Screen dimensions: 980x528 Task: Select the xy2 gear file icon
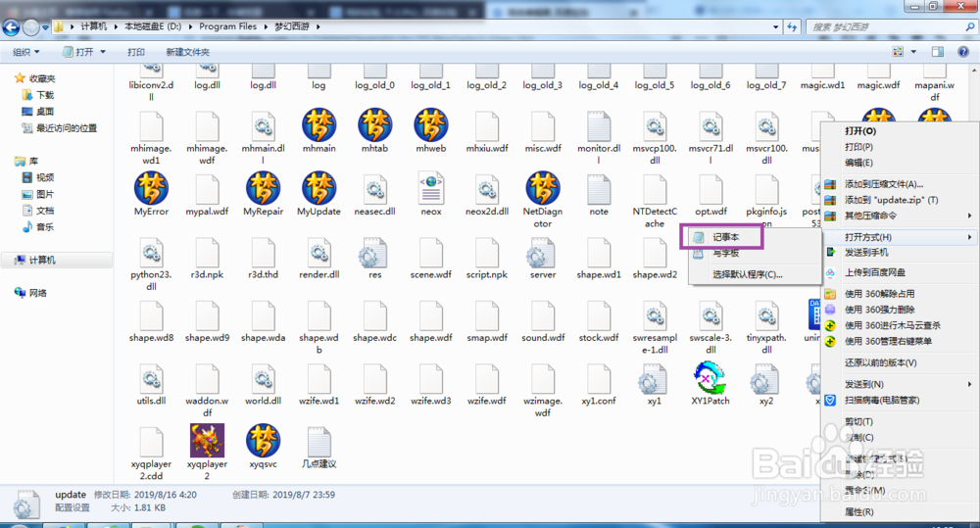[766, 379]
